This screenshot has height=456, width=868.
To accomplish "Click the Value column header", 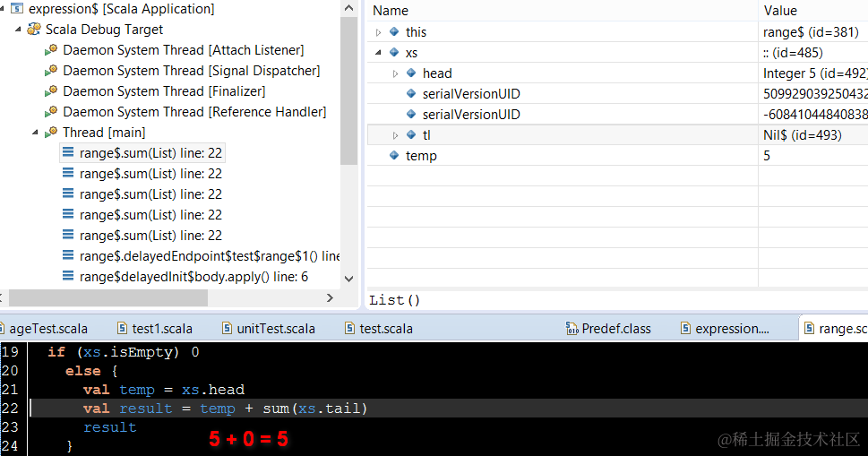I will coord(780,11).
